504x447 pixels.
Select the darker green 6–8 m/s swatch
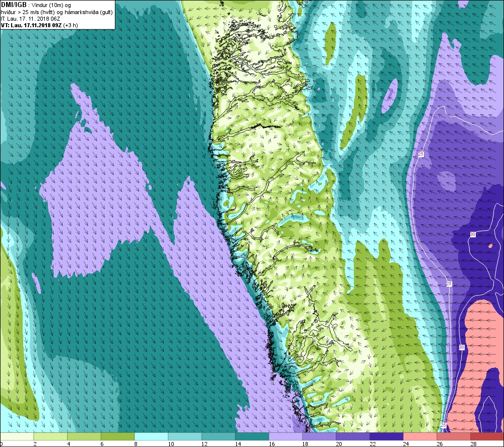point(117,436)
